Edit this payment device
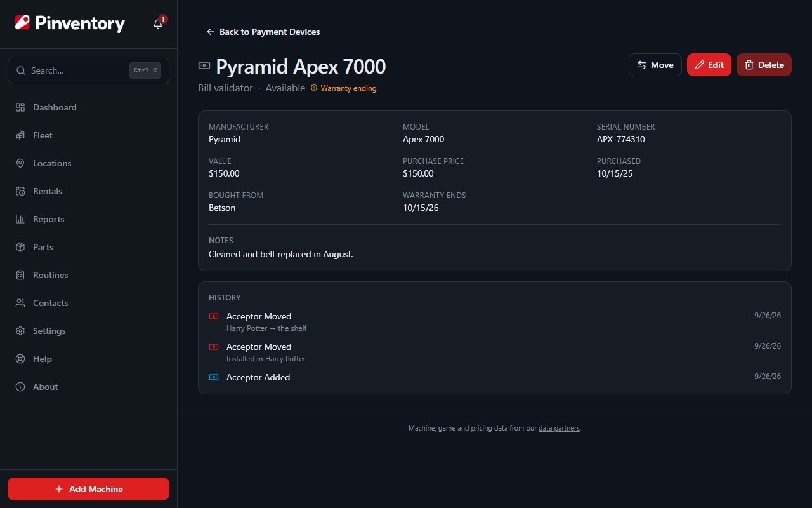 709,65
